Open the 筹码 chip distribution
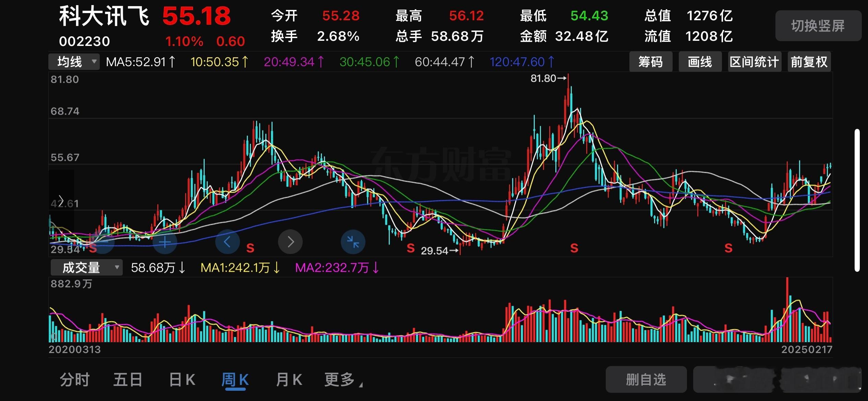This screenshot has width=868, height=401. click(x=651, y=62)
